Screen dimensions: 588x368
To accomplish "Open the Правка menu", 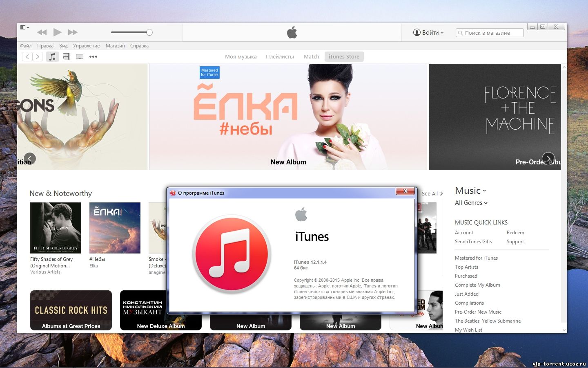I will coord(45,46).
